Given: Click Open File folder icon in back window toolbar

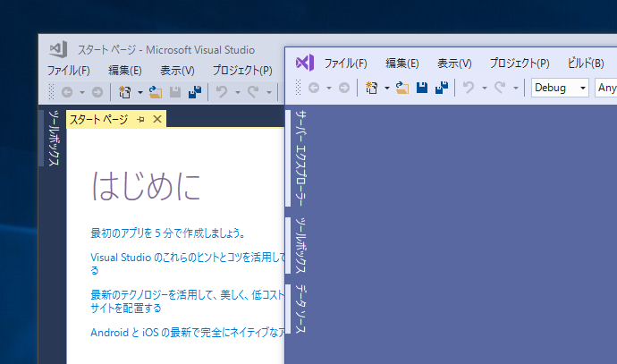Looking at the screenshot, I should pos(156,92).
